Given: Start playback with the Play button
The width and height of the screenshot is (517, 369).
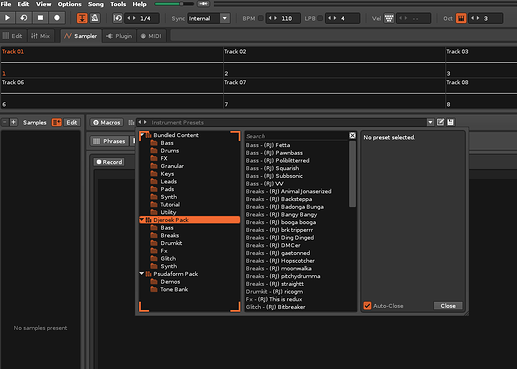Looking at the screenshot, I should tap(7, 18).
